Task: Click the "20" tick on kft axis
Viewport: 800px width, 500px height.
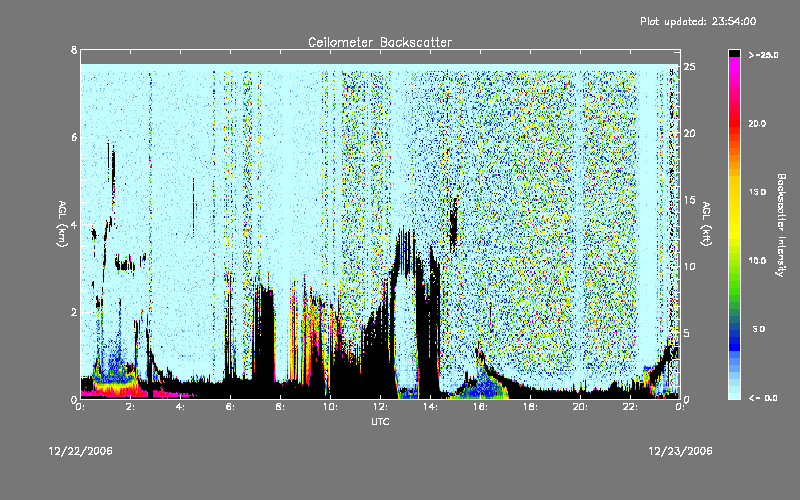Action: pos(690,134)
